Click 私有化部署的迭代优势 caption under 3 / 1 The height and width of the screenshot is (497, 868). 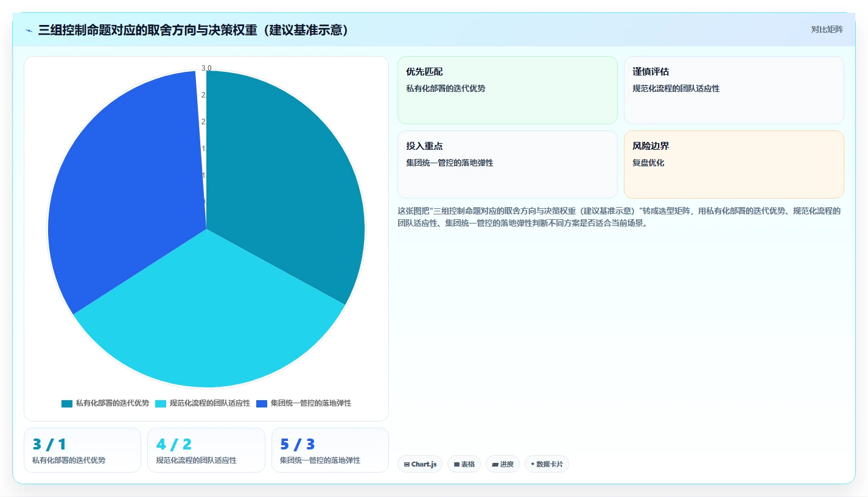(x=69, y=460)
